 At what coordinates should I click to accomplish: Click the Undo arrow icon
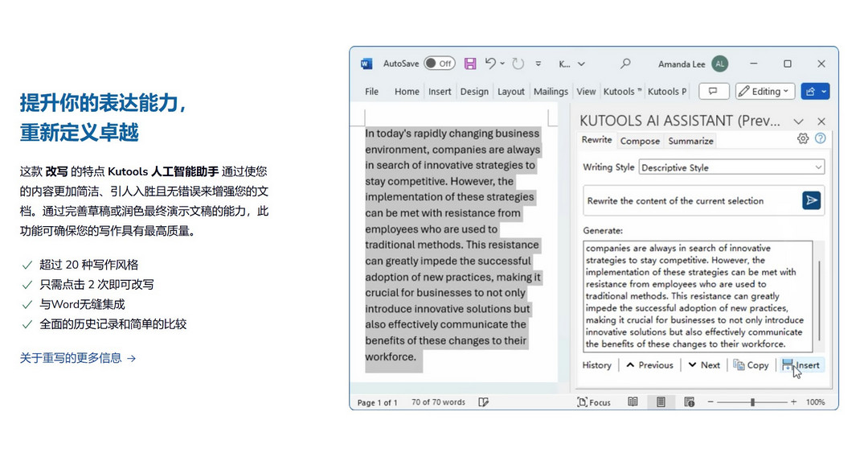point(490,64)
